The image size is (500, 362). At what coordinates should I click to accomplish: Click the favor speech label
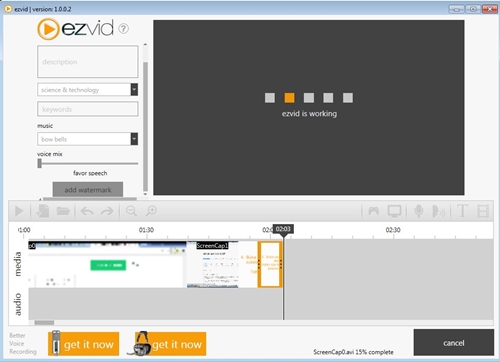90,173
